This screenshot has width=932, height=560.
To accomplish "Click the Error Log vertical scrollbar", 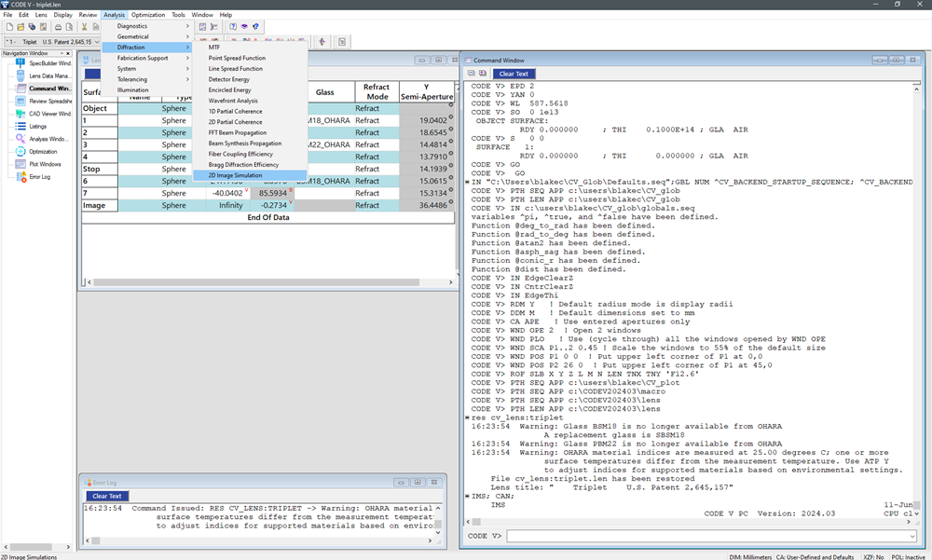I will click(438, 520).
